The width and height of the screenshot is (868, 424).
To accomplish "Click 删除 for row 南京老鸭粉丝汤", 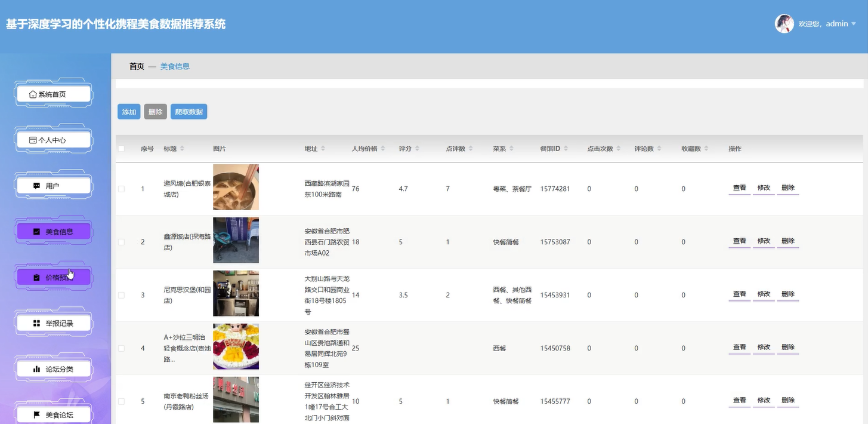I will click(x=788, y=401).
